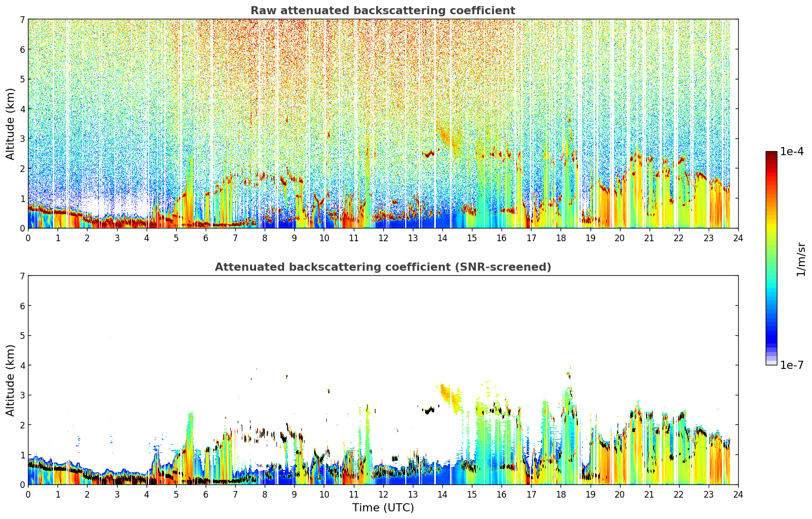Click the bottom plot 'Altitude (km)' label
Screen dimensions: 812x519
pyautogui.click(x=11, y=380)
